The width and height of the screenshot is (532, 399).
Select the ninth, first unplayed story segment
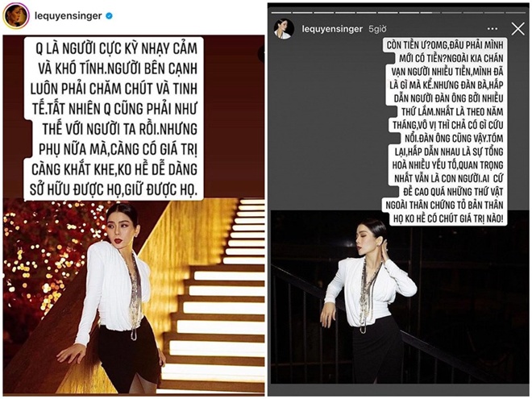pos(452,13)
